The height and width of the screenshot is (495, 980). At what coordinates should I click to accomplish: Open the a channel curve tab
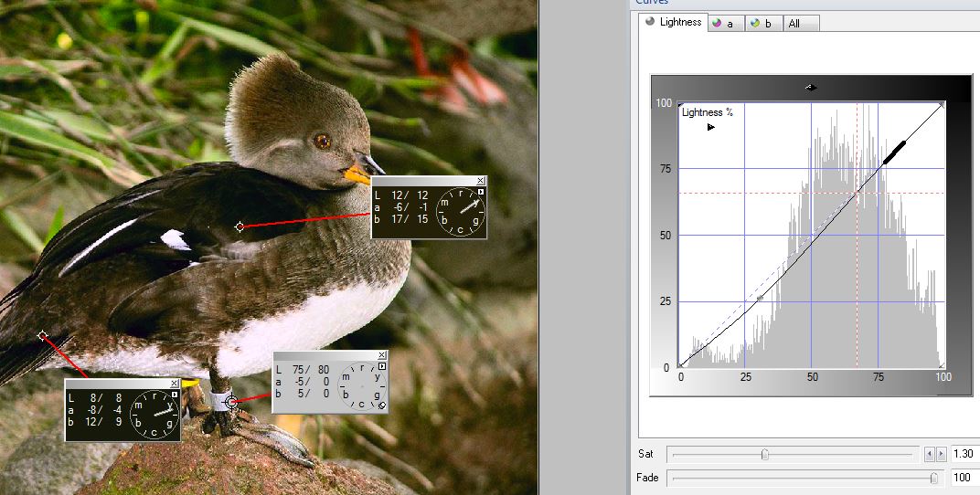tap(726, 23)
